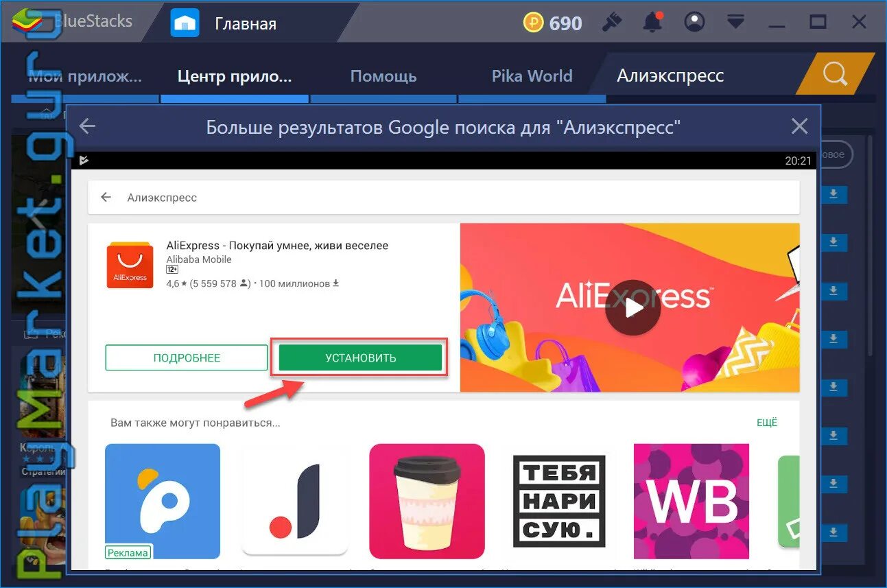Switch to Центр приложений tab

(235, 75)
